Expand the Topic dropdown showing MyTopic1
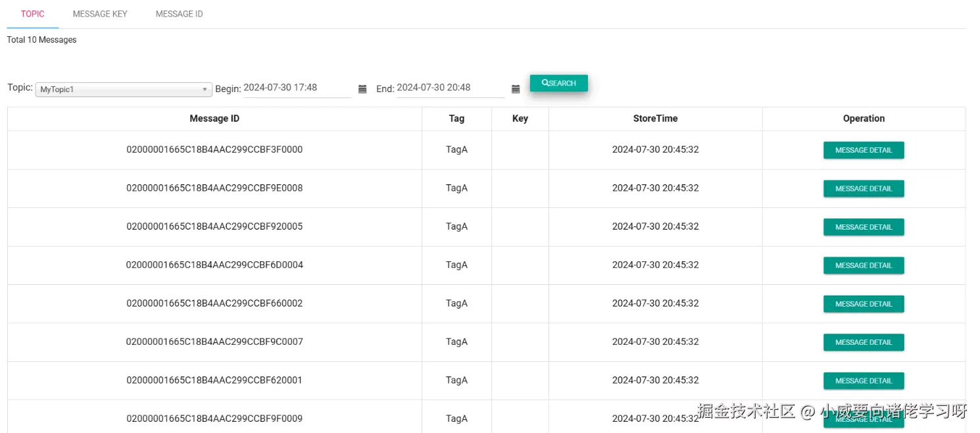980x433 pixels. 123,89
